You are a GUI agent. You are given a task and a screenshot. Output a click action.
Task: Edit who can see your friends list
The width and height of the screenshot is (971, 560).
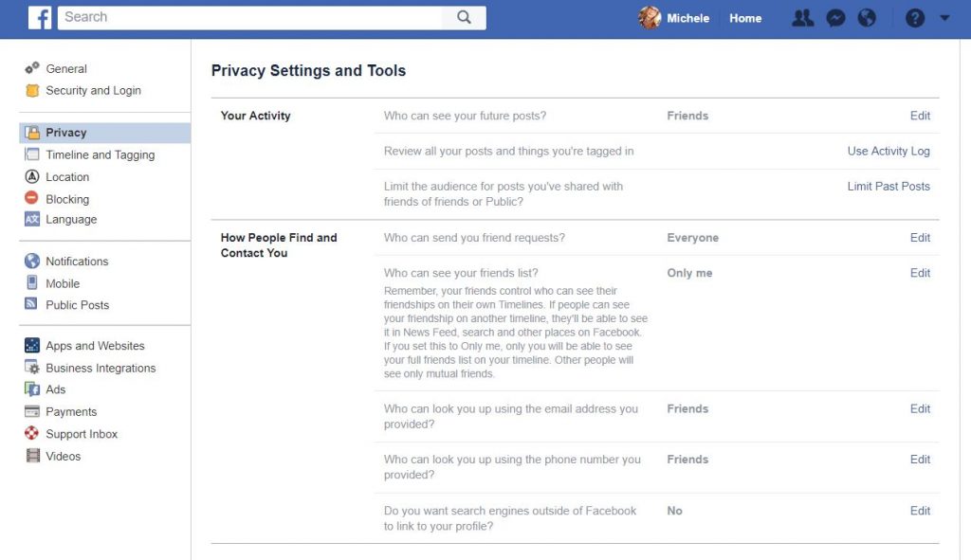point(920,273)
